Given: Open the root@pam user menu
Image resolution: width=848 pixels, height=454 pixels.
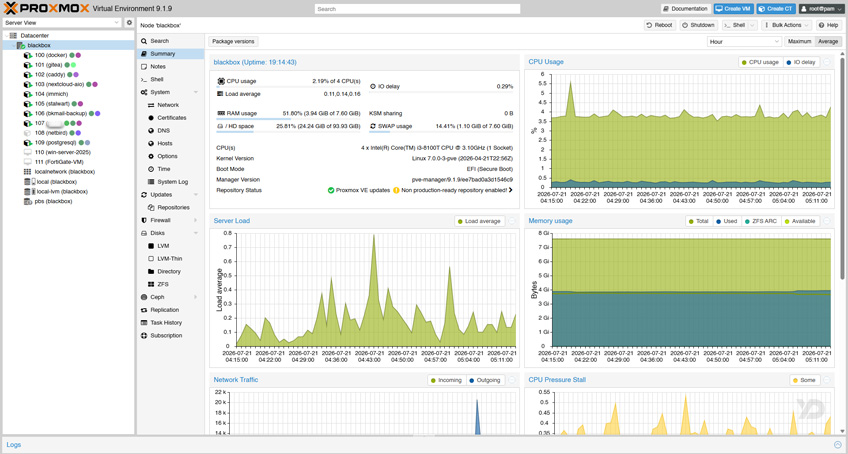Looking at the screenshot, I should (x=821, y=9).
